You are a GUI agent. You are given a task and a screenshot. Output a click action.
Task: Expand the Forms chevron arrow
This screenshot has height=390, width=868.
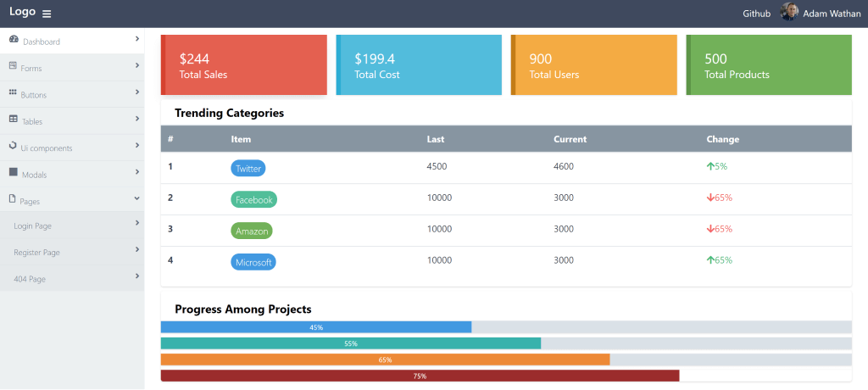[136, 65]
